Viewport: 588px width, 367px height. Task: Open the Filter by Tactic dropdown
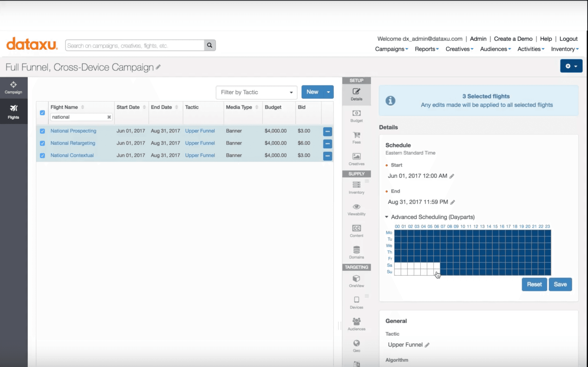coord(256,92)
